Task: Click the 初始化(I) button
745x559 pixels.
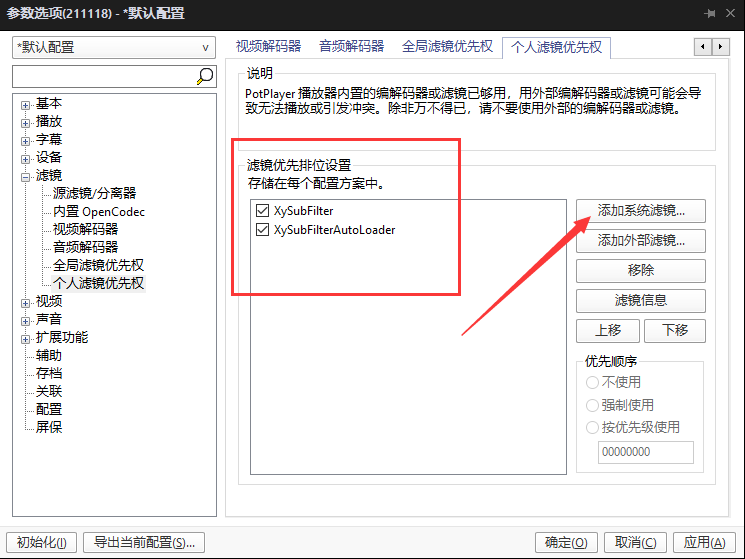Action: click(x=41, y=542)
